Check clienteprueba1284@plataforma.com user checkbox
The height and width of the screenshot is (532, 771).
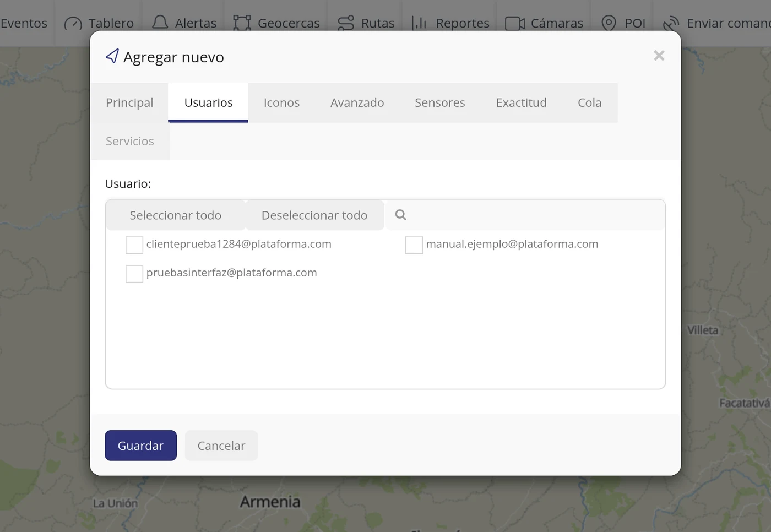pyautogui.click(x=134, y=245)
